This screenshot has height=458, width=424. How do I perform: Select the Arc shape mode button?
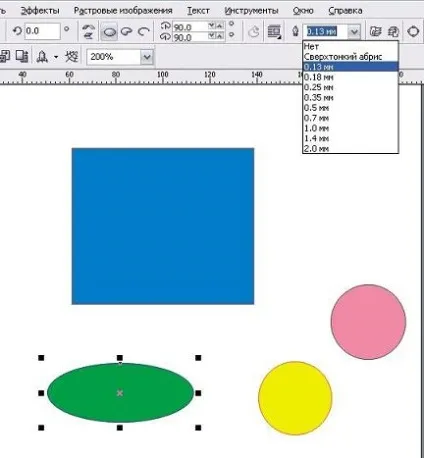[144, 32]
